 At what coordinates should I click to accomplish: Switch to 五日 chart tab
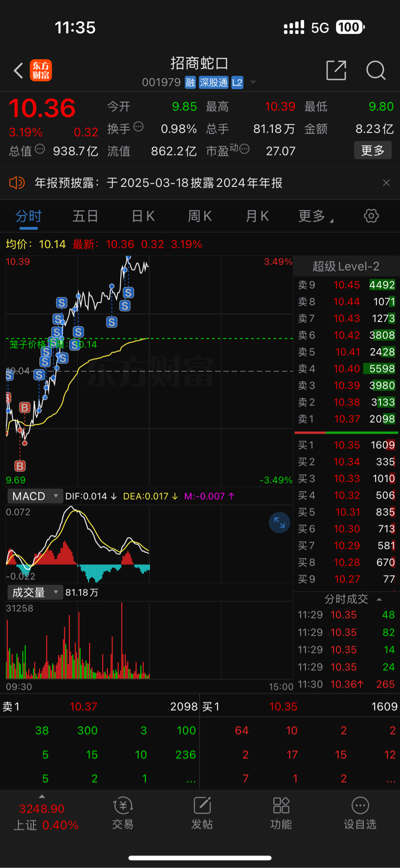[x=85, y=216]
